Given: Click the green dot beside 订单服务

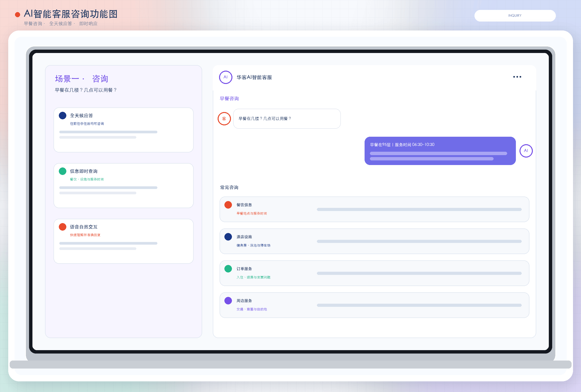Looking at the screenshot, I should coord(228,269).
